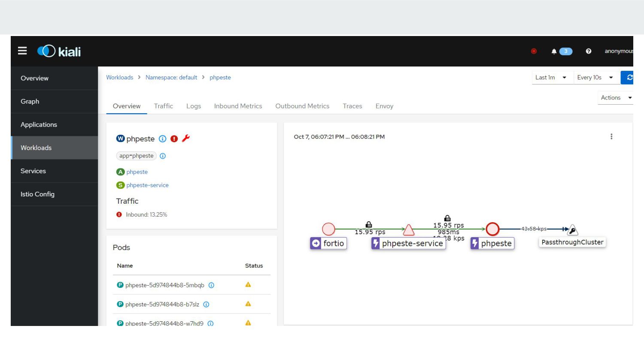
Task: Go to Services in sidebar
Action: click(x=55, y=171)
